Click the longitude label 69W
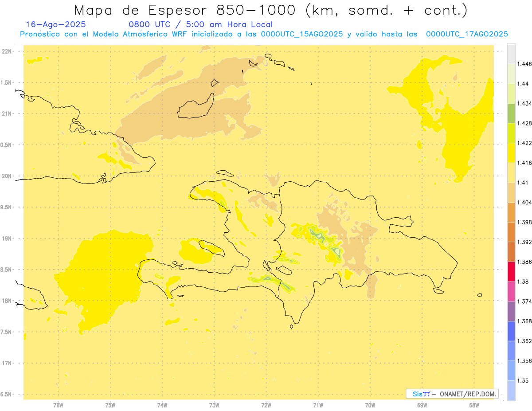The width and height of the screenshot is (532, 411). (422, 405)
